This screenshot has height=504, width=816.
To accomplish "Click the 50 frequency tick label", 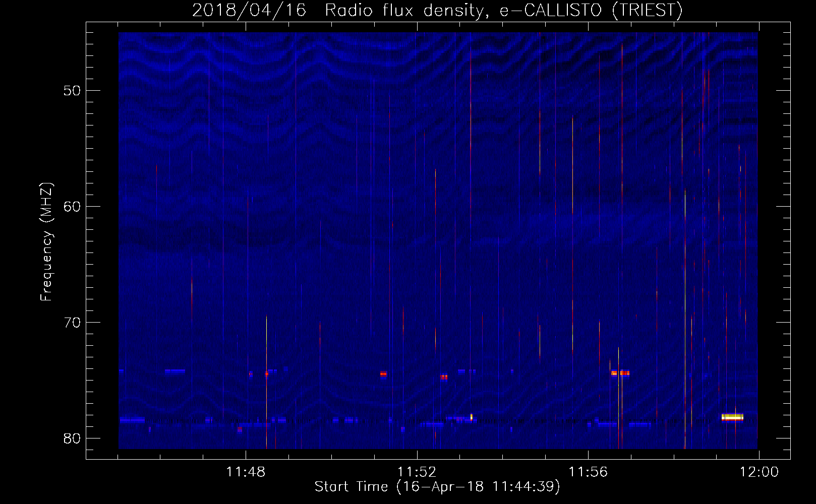I will pyautogui.click(x=73, y=91).
